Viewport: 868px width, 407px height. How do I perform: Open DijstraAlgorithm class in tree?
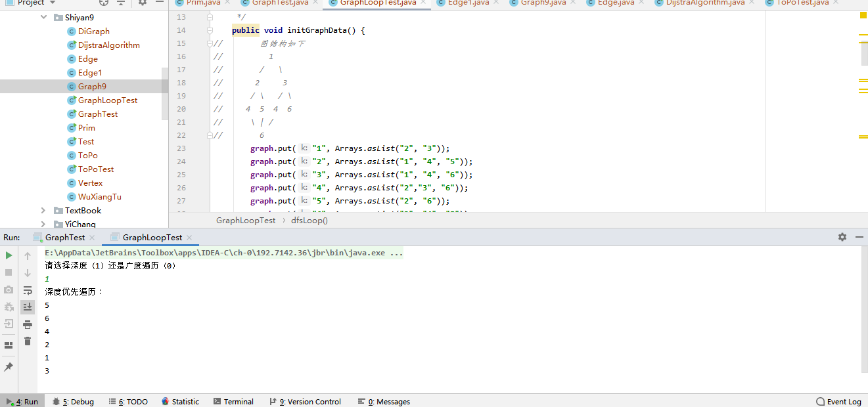109,45
